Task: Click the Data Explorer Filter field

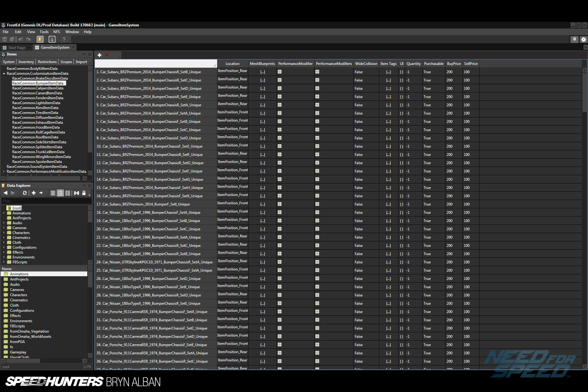Action: [x=46, y=201]
